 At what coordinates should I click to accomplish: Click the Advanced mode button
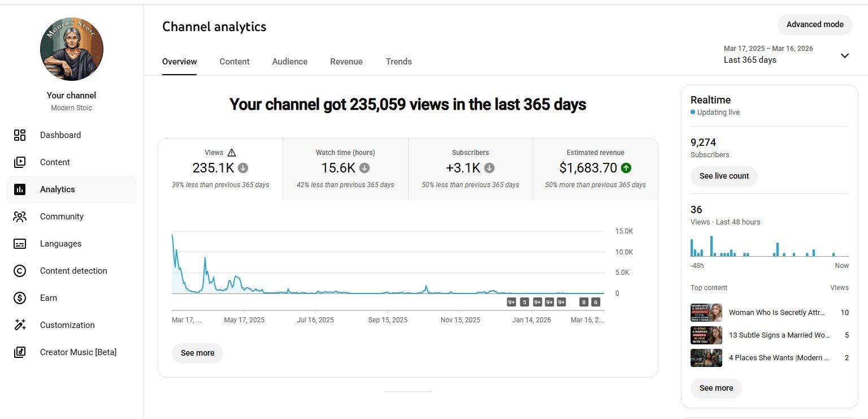(814, 24)
